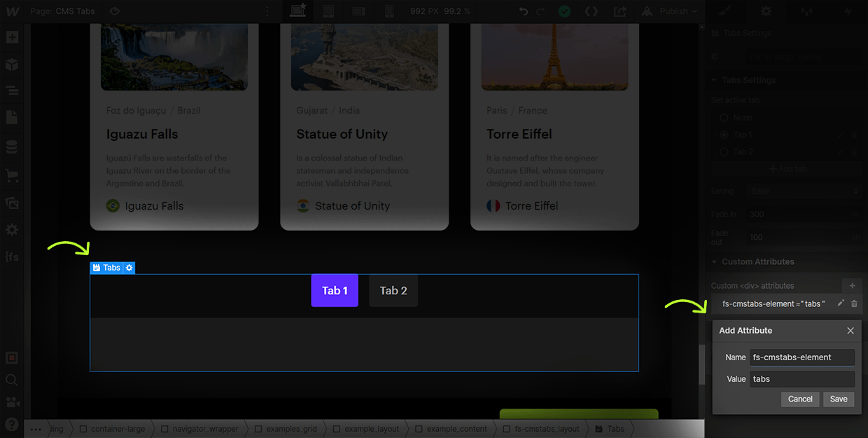Click the attribute Value input field
Viewport: 868px width, 438px height.
[802, 379]
